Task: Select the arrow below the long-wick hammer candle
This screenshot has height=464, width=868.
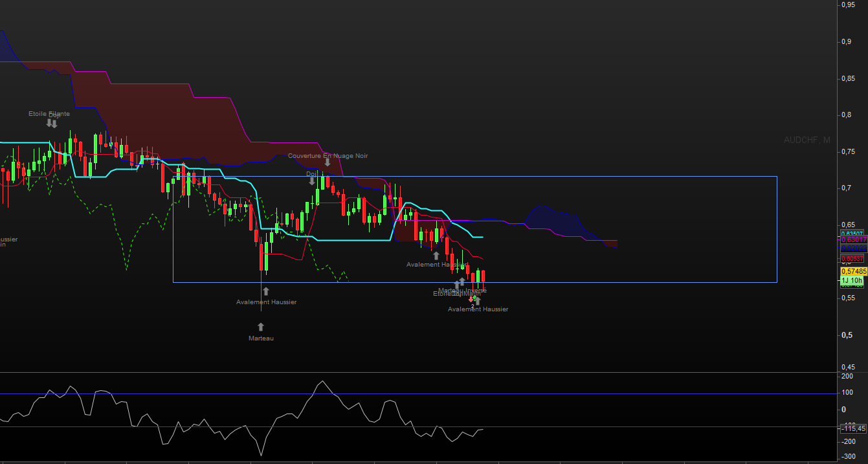Action: point(265,291)
